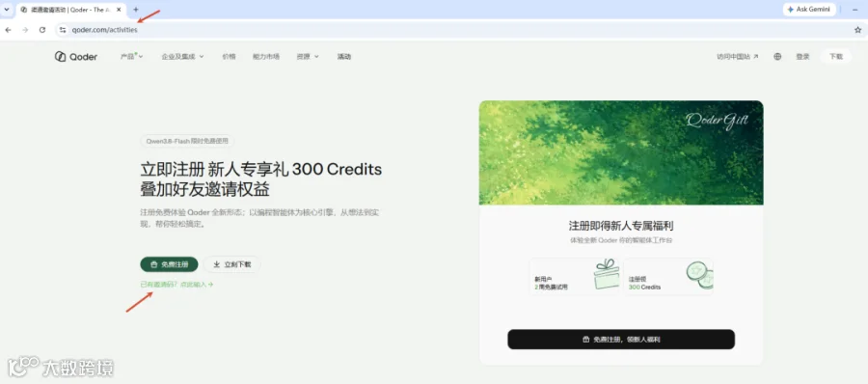Click the green 免费注册 button
Screen dimensions: 868x384
[x=169, y=264]
